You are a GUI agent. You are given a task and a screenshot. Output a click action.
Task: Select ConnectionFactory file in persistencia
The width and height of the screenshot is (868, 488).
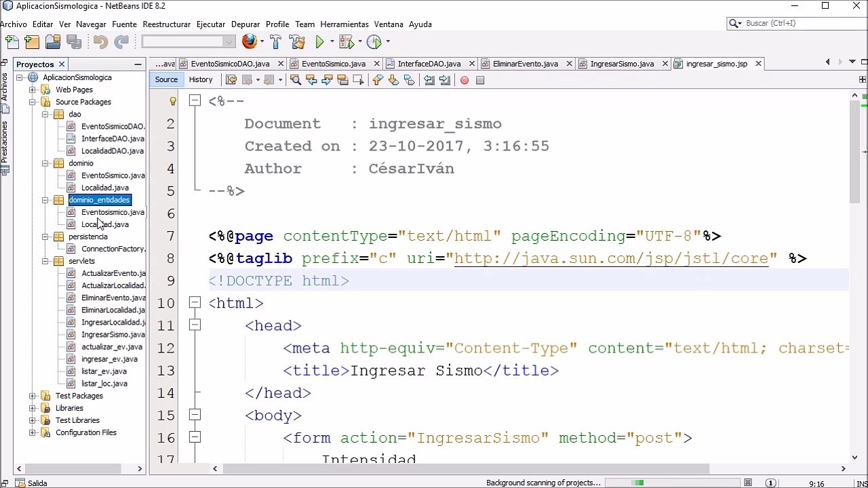pos(113,249)
